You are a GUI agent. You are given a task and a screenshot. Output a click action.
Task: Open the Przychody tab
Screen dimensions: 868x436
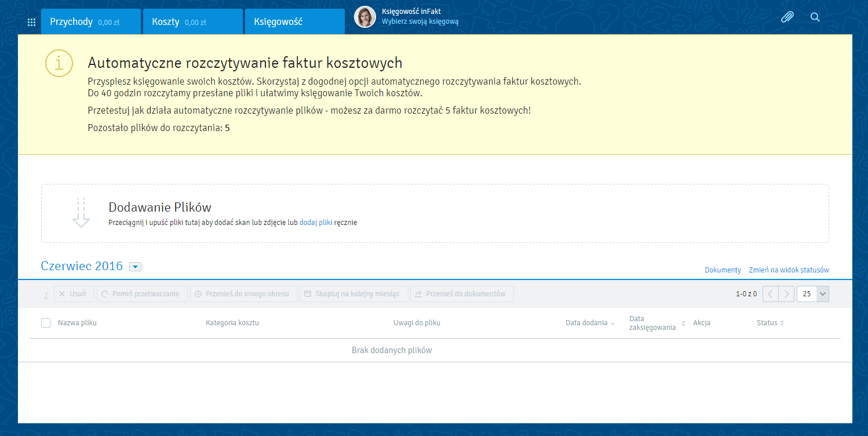tap(91, 21)
